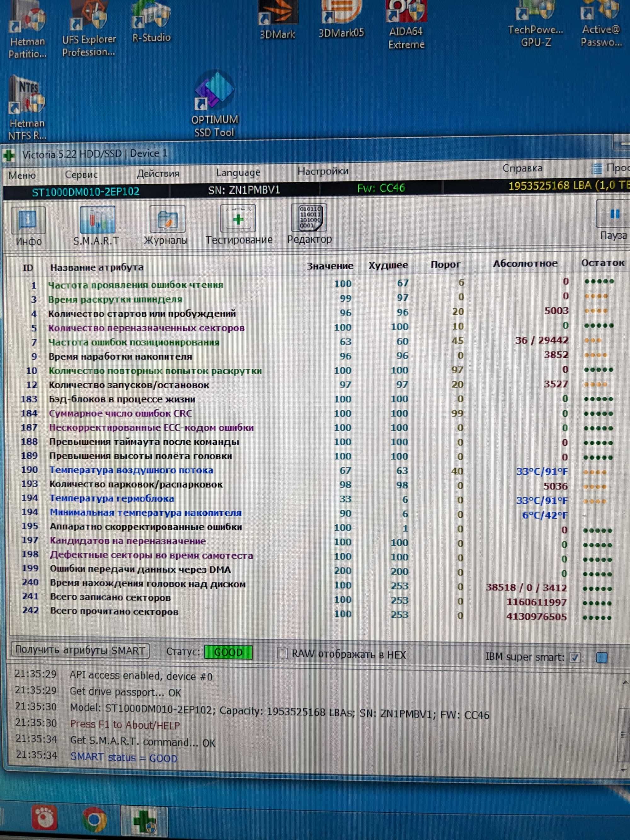Toggle IBM super smart checkbox
This screenshot has width=630, height=840.
coord(575,657)
